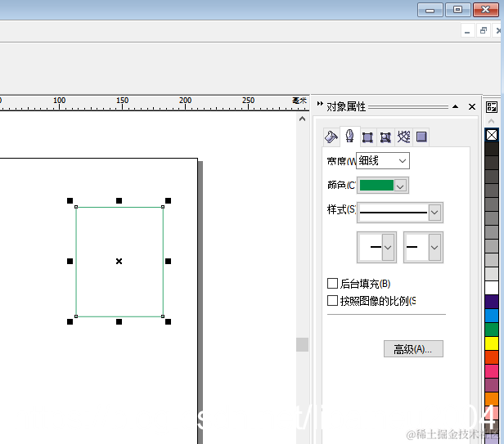Expand the outline color picker dropdown arrow

(x=401, y=186)
